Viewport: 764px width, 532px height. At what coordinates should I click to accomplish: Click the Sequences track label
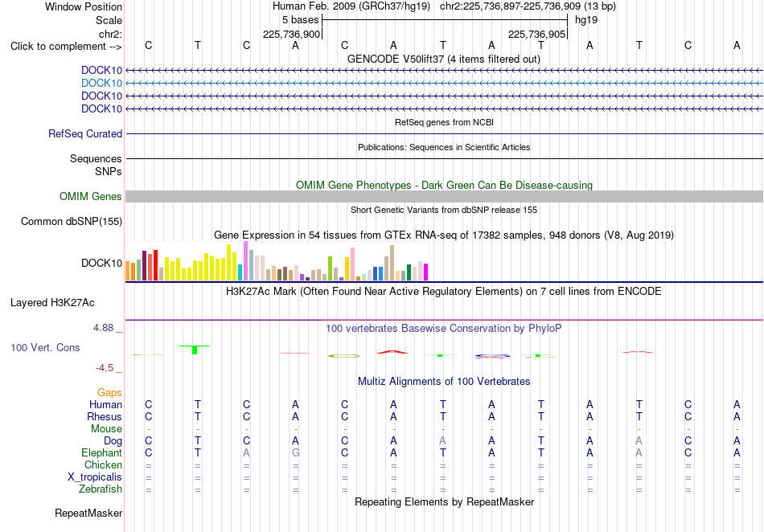coord(96,158)
